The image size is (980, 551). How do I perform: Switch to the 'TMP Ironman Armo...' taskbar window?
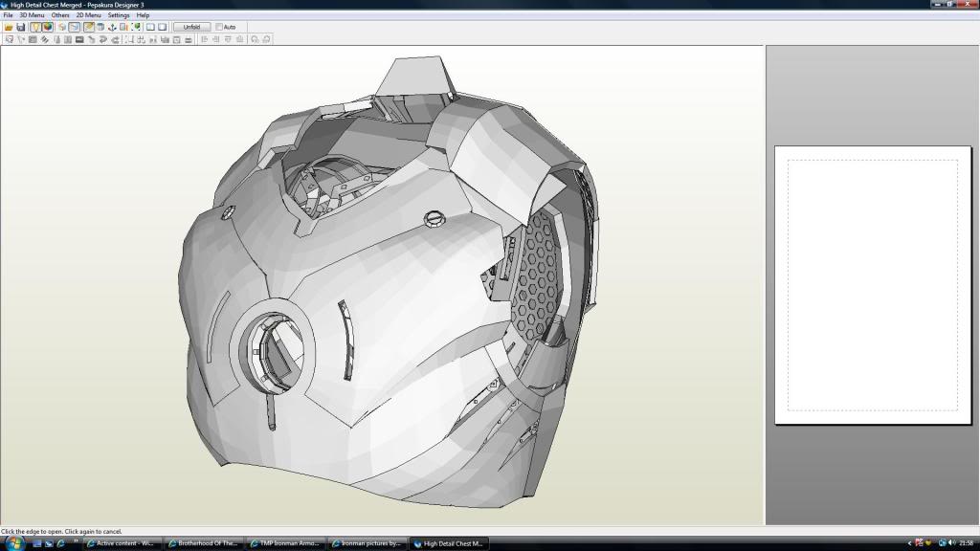[286, 543]
